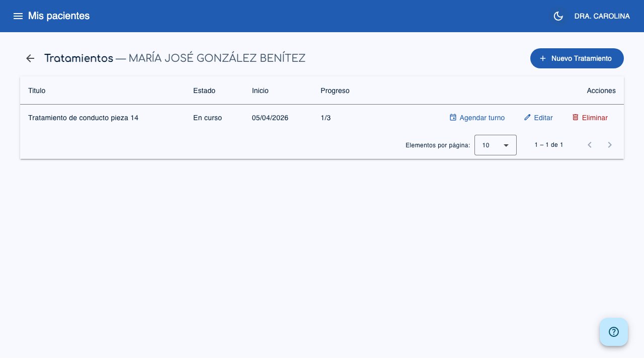
Task: Open Agendar turno for the conducto treatment
Action: click(481, 118)
